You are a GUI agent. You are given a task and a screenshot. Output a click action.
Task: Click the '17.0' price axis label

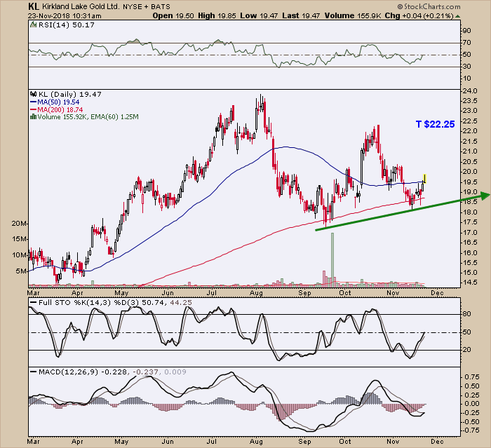point(471,233)
